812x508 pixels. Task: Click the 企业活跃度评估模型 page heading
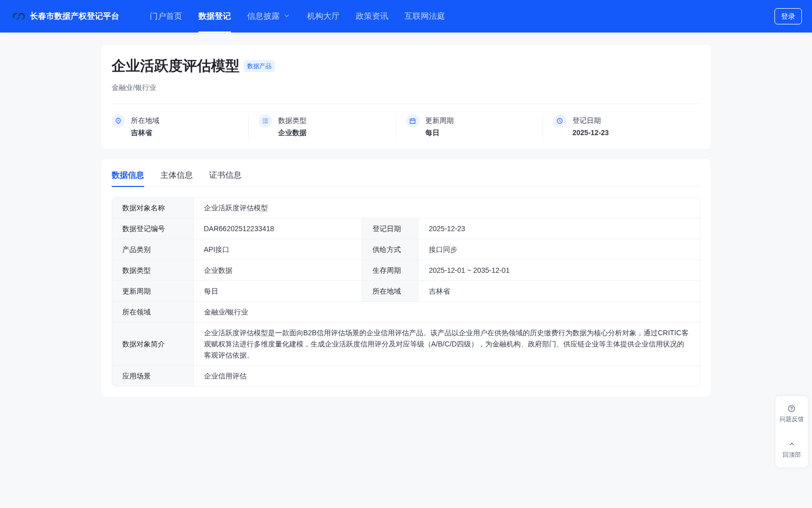coord(176,66)
